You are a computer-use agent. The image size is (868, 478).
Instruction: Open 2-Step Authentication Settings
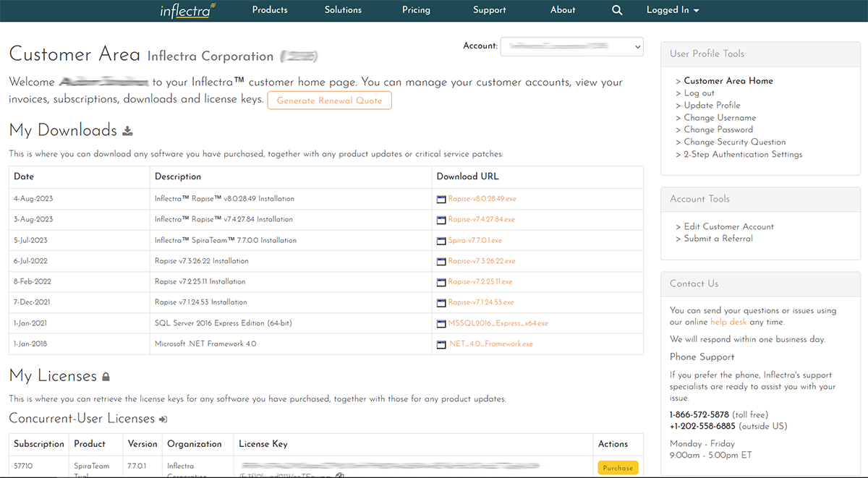pos(743,154)
